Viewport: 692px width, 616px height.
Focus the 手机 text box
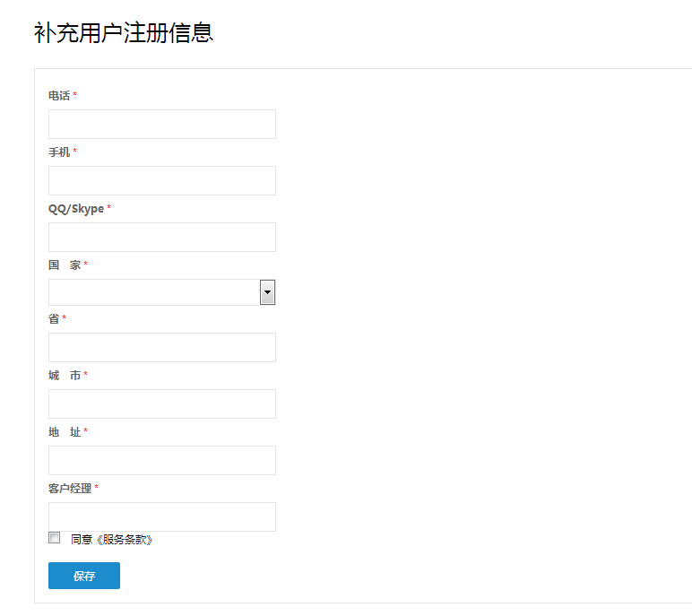pyautogui.click(x=161, y=180)
